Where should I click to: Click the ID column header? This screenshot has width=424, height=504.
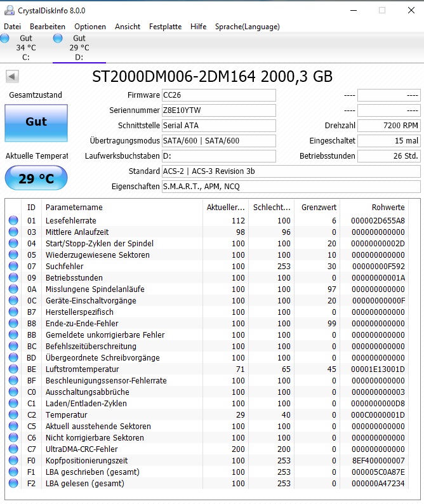point(31,208)
